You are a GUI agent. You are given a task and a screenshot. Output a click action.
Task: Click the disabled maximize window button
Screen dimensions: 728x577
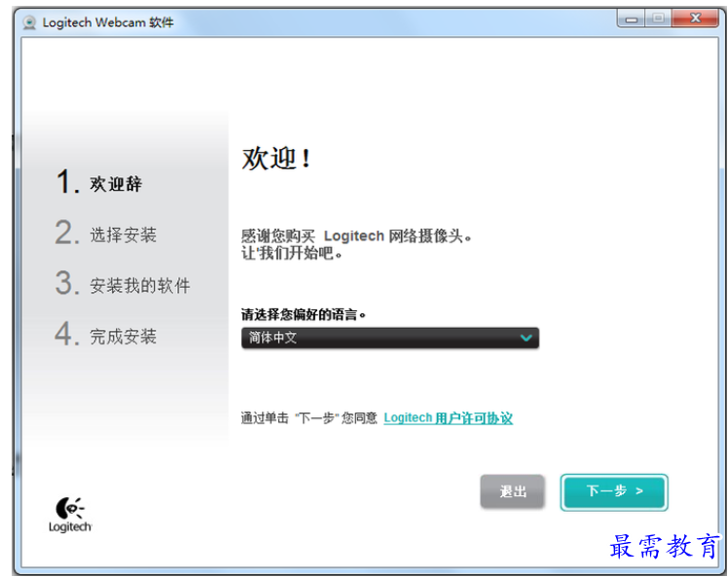tap(658, 18)
